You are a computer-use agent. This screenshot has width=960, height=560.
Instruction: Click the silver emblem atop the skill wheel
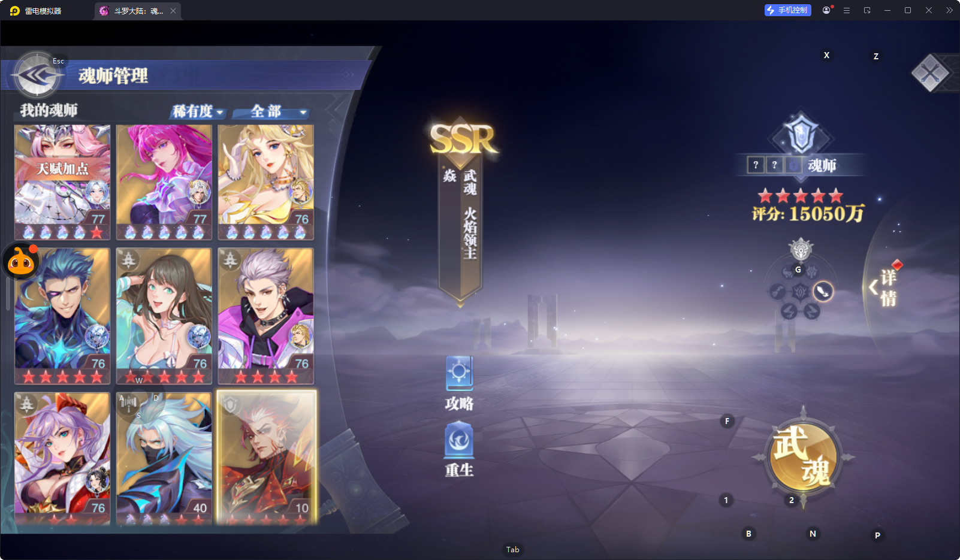point(801,249)
